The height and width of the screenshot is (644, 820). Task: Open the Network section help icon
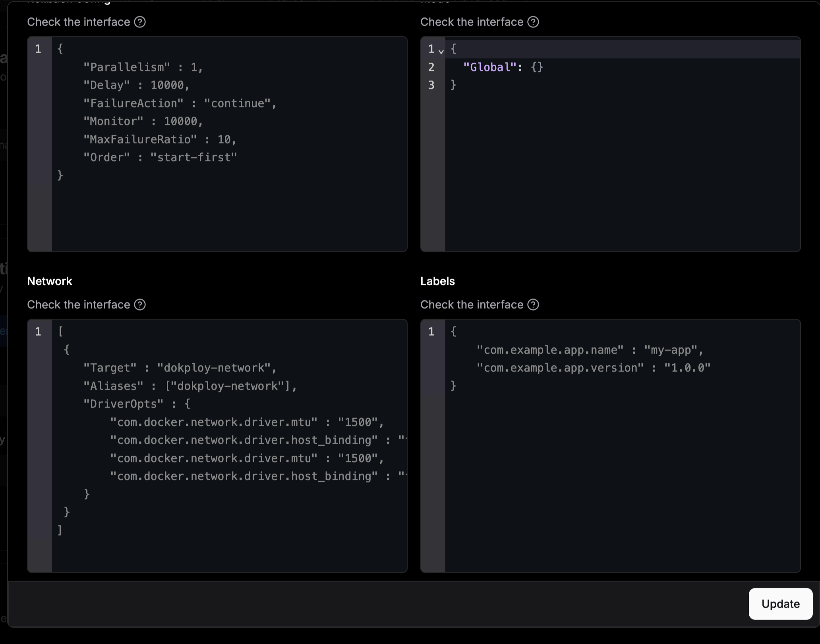140,305
